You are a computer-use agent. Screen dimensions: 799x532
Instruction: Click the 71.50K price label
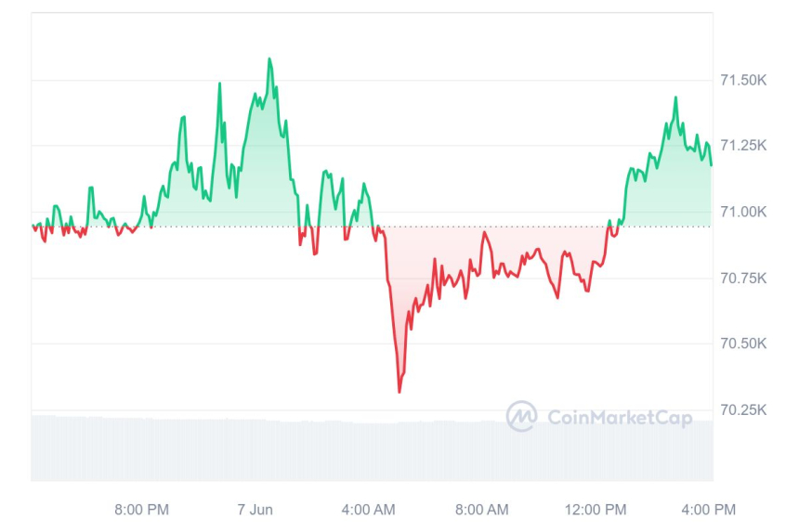coord(744,81)
